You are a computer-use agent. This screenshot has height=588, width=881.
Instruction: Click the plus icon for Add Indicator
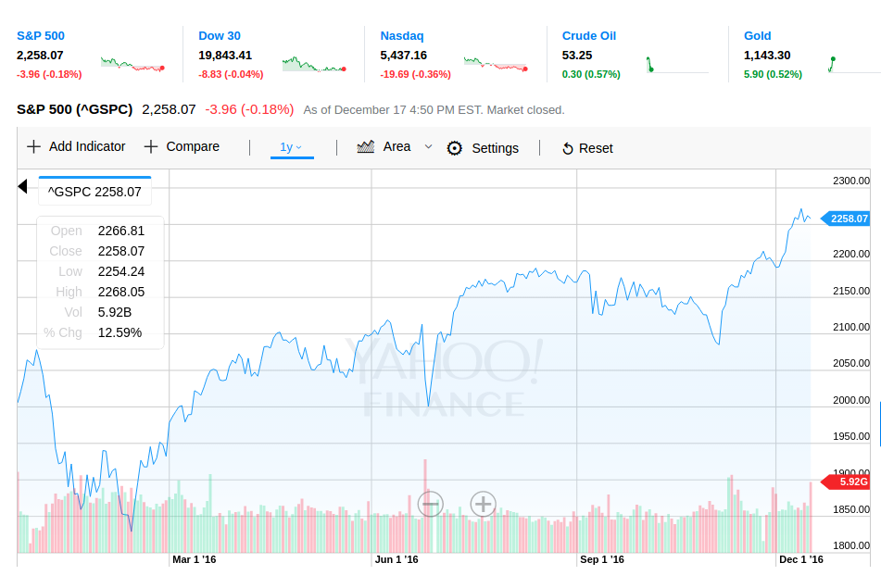(x=33, y=146)
